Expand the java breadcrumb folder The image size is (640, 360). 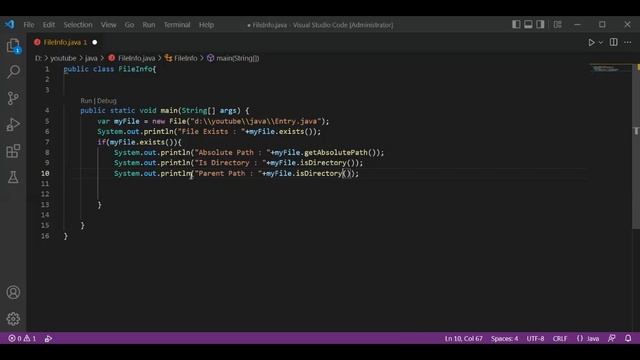click(x=91, y=58)
